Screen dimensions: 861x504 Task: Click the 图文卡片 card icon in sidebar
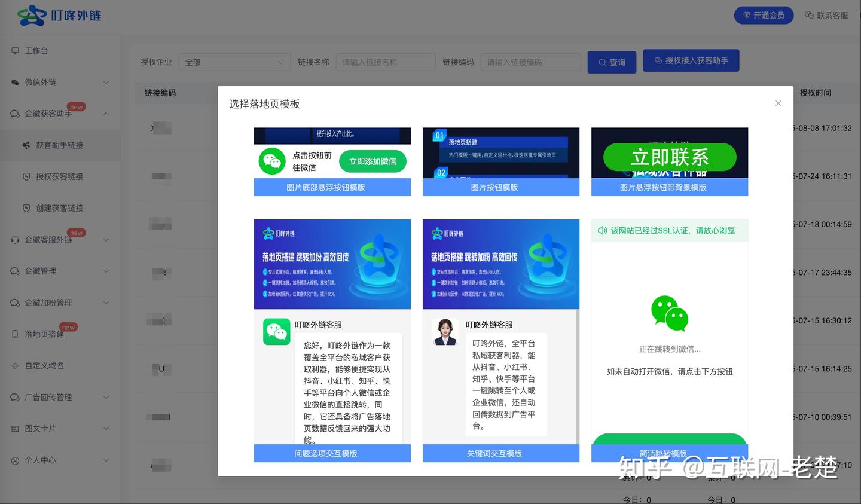pyautogui.click(x=15, y=429)
